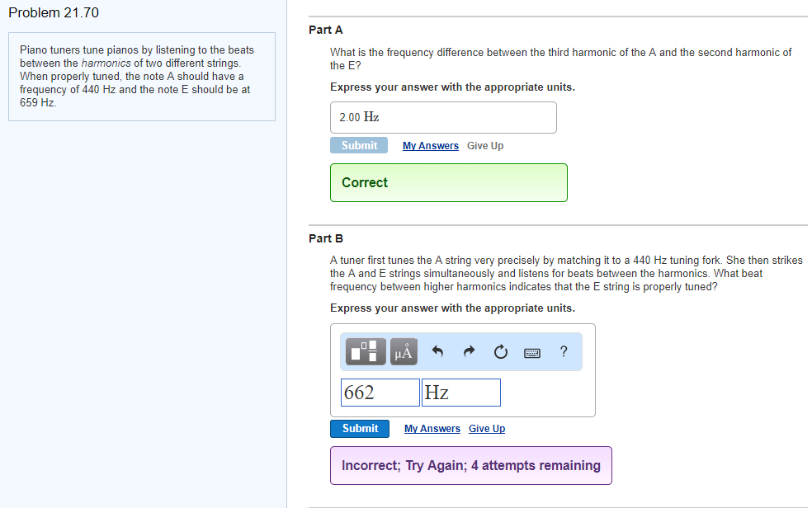Open My Answers link under Part A
Screen dimensions: 812x508
coord(430,145)
